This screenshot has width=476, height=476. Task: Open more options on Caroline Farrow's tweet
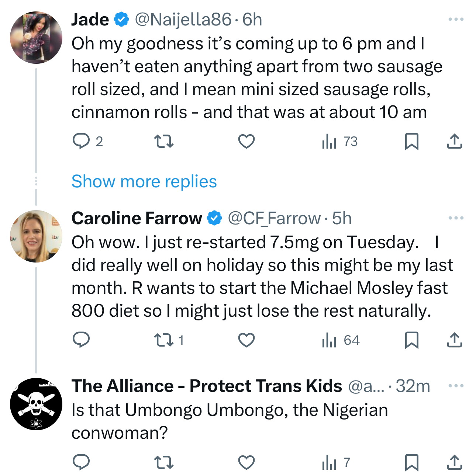pyautogui.click(x=456, y=218)
